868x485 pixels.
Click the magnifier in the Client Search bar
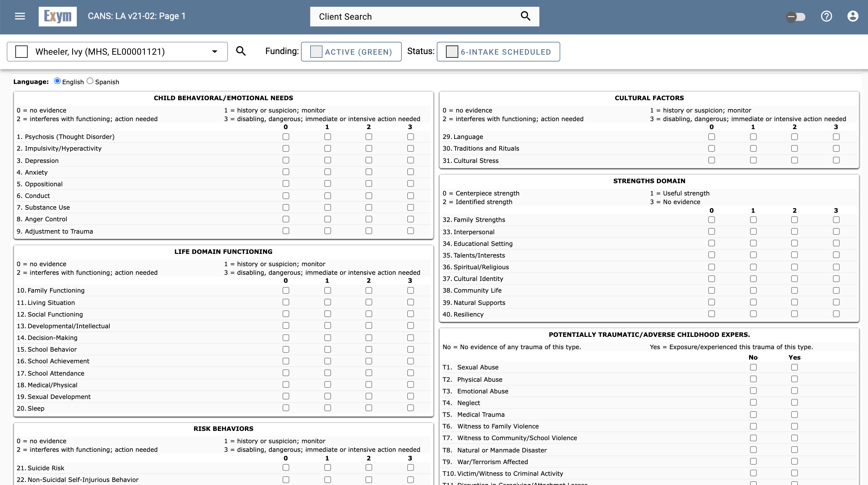(x=525, y=16)
